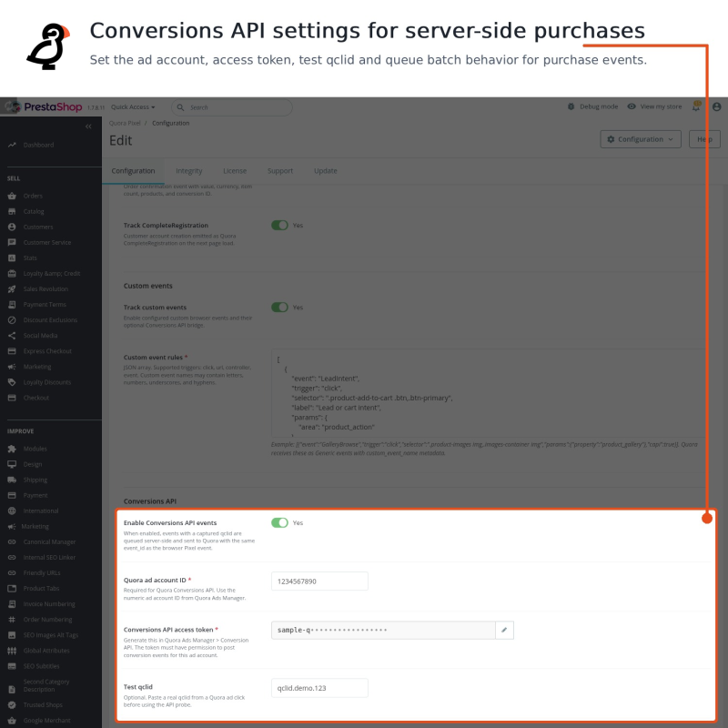Focus the top Search field

click(x=232, y=107)
